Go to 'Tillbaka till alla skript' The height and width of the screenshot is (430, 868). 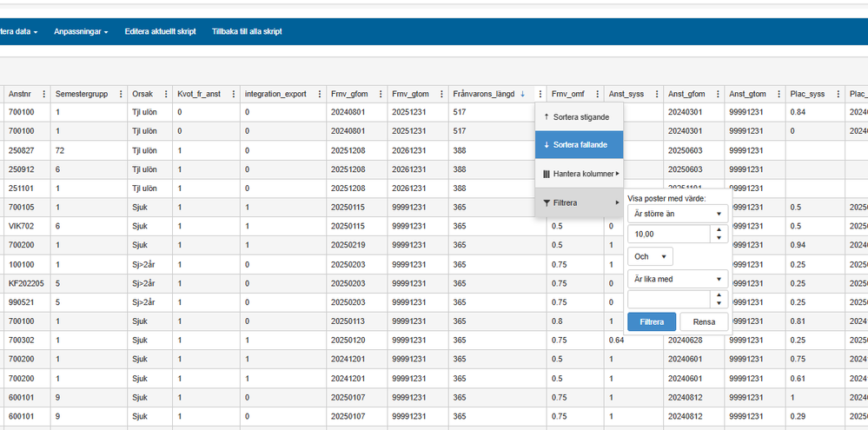pos(247,32)
